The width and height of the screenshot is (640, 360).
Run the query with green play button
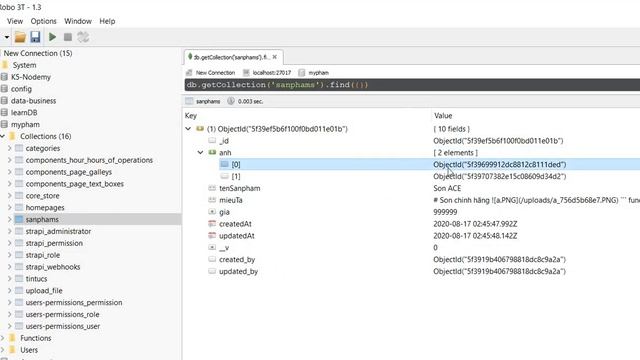[52, 37]
